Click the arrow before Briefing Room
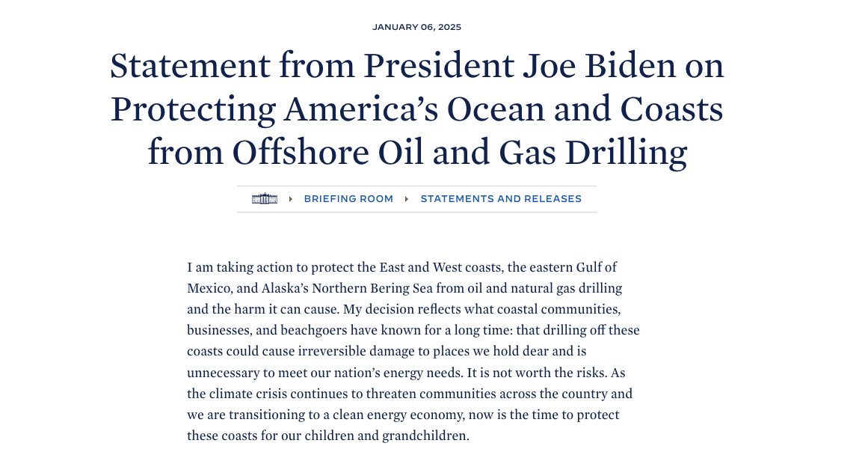The image size is (868, 461). (x=291, y=199)
